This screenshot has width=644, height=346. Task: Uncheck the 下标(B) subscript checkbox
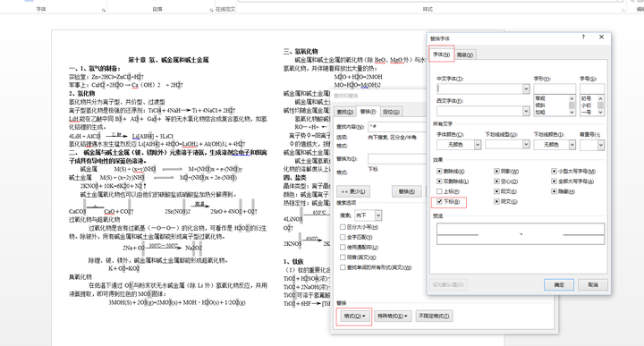pos(439,202)
